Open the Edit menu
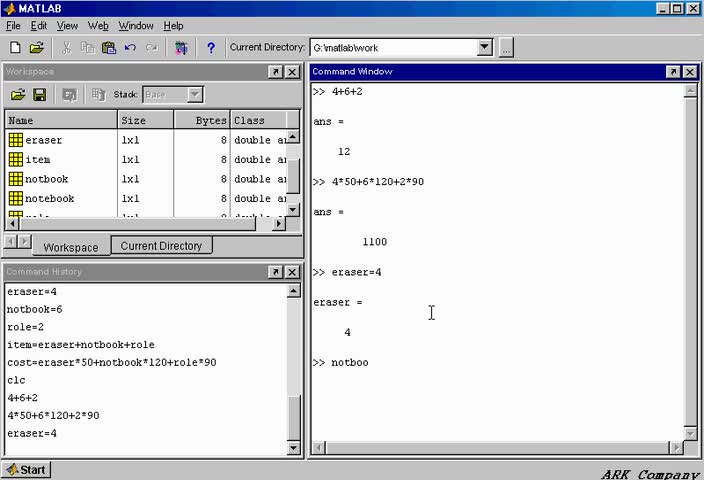 click(39, 26)
